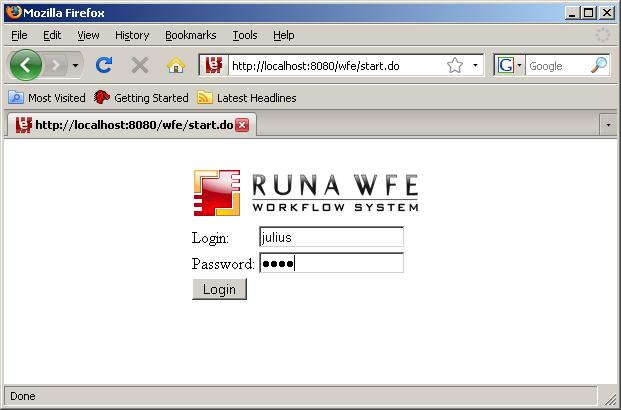The height and width of the screenshot is (410, 621).
Task: Open the Latest Headlines feed bookmark
Action: (247, 97)
